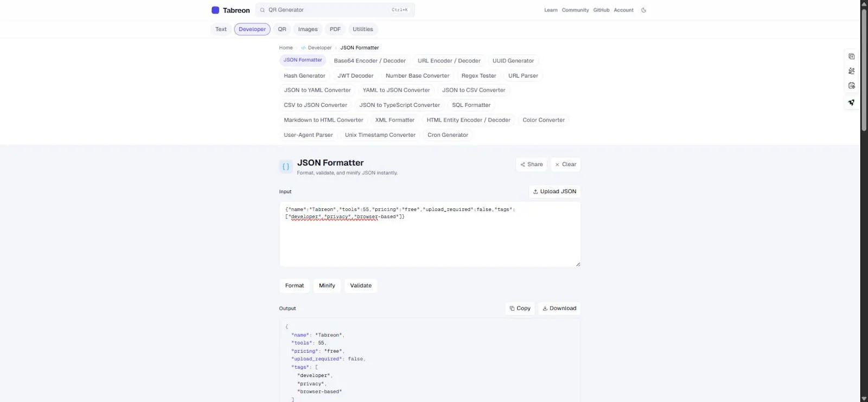
Task: Toggle dark mode moon icon
Action: [x=644, y=10]
